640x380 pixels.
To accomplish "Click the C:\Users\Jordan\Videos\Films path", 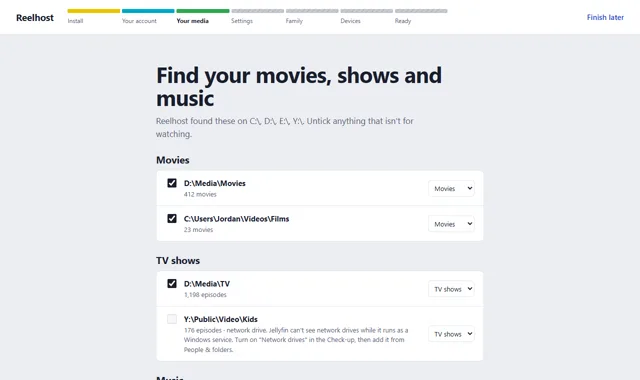I will (x=236, y=219).
